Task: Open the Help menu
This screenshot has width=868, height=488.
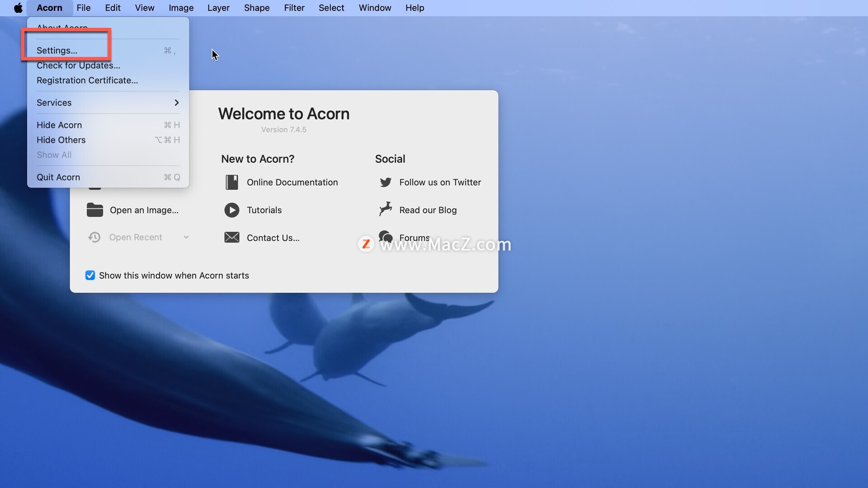Action: point(415,8)
